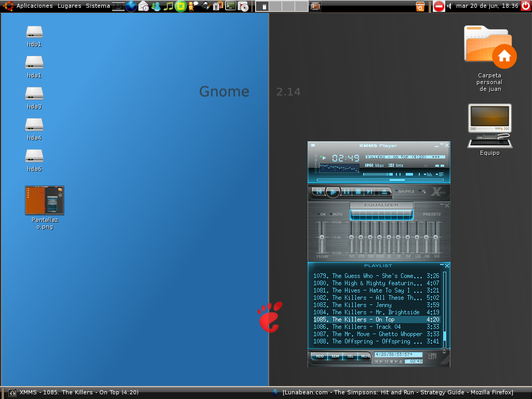The image size is (532, 399).
Task: Open the hda4 drive icon
Action: pos(34,125)
